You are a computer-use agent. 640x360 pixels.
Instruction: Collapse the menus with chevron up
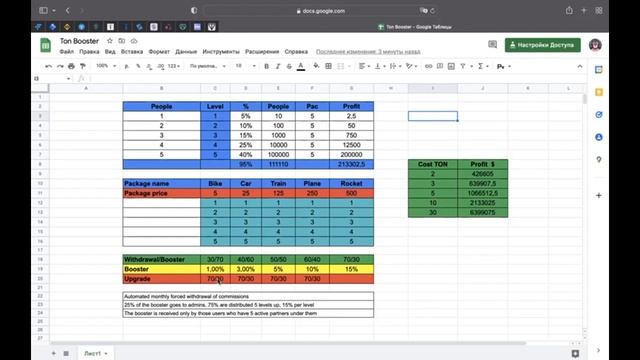pos(580,66)
